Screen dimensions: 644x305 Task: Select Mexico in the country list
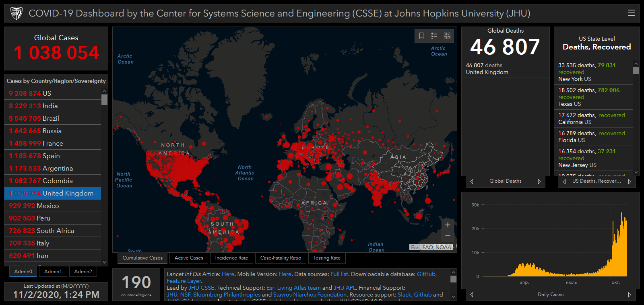point(53,206)
